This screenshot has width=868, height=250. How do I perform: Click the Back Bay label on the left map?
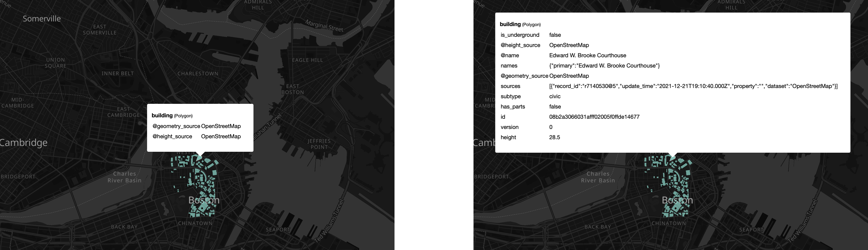(x=124, y=227)
